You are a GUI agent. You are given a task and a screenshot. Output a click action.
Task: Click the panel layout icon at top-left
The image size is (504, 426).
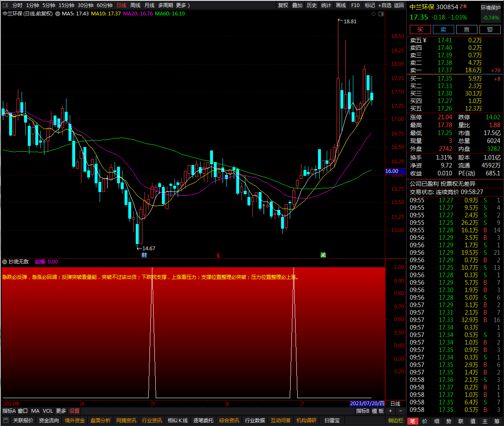5,5
